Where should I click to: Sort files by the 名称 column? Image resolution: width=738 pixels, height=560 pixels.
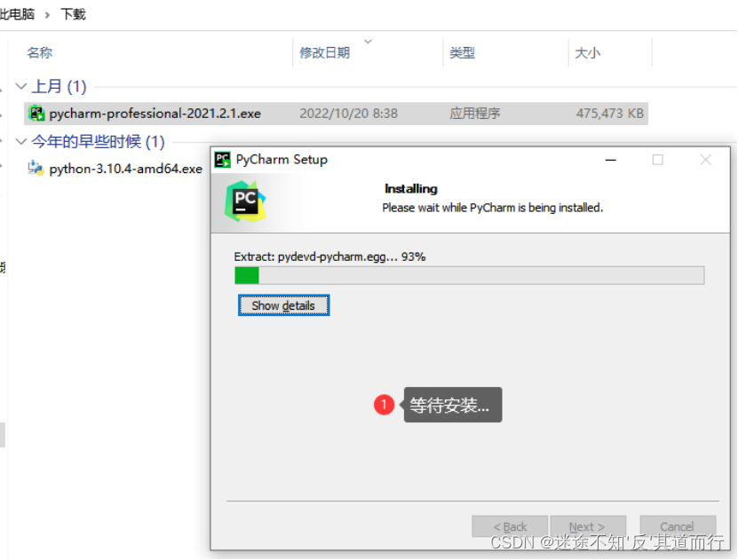pos(39,53)
